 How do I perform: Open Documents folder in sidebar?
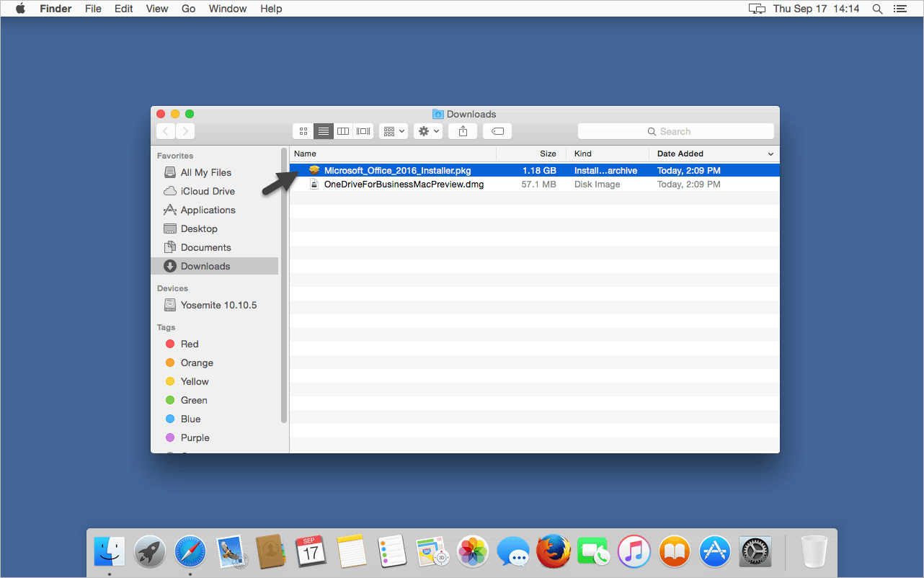(x=214, y=247)
